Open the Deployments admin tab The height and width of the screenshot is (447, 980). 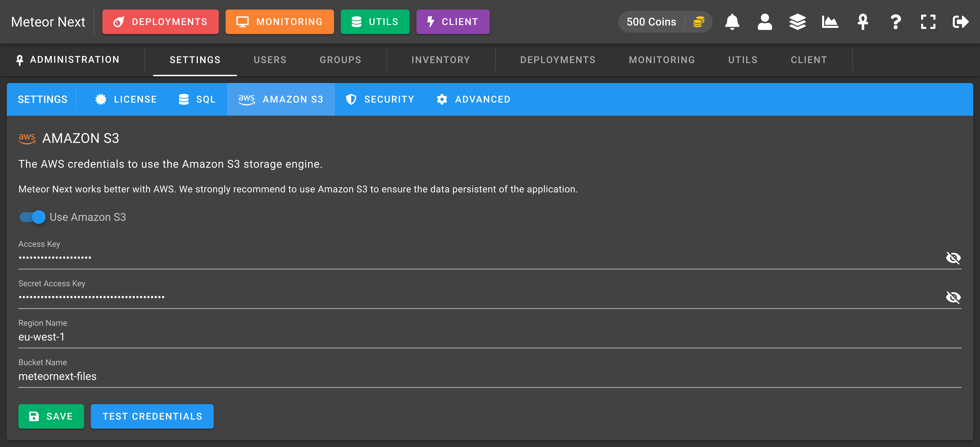coord(558,60)
